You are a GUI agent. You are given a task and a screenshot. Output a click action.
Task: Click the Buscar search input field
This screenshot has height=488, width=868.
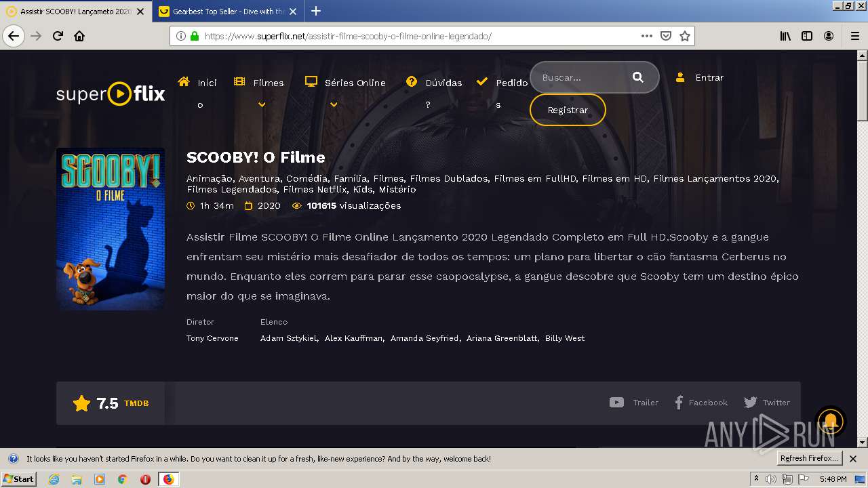[x=583, y=77]
